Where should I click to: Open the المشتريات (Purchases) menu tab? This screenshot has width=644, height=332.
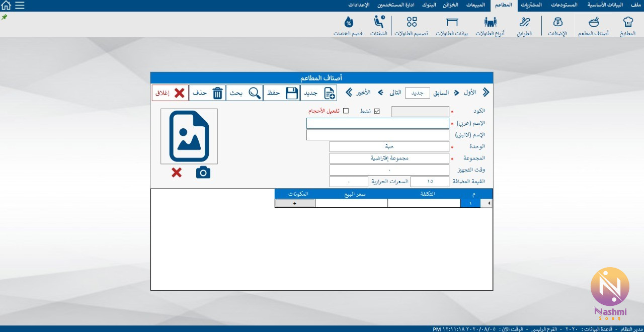531,5
